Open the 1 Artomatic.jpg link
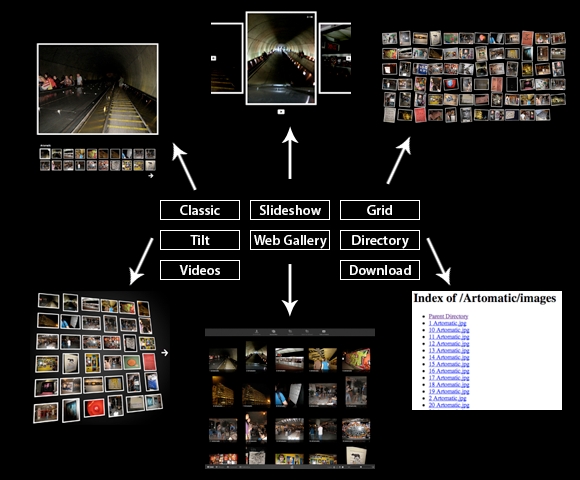The image size is (580, 480). tap(448, 323)
